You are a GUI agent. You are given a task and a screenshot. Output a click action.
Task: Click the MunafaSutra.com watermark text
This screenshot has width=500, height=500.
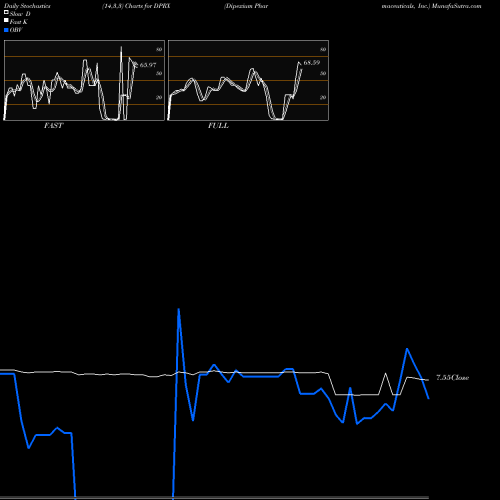[456, 6]
